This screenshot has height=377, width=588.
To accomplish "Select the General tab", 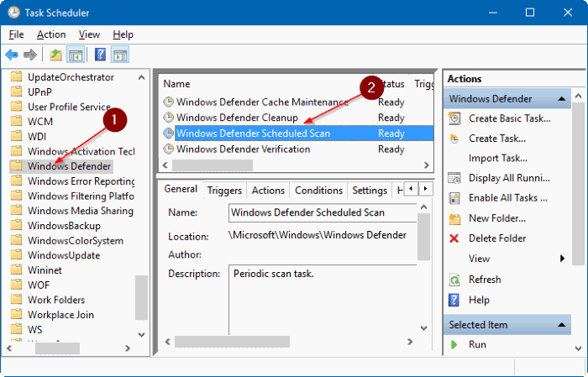I will click(181, 189).
